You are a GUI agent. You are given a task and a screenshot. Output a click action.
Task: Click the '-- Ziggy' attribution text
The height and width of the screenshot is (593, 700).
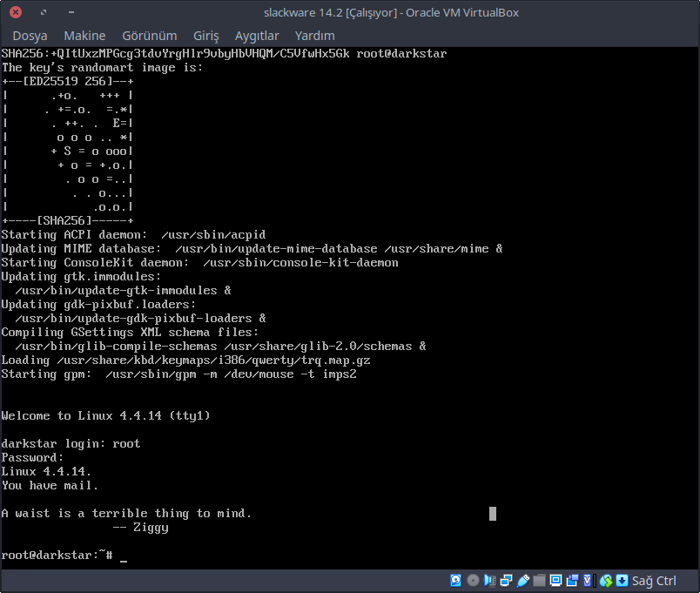tap(141, 528)
